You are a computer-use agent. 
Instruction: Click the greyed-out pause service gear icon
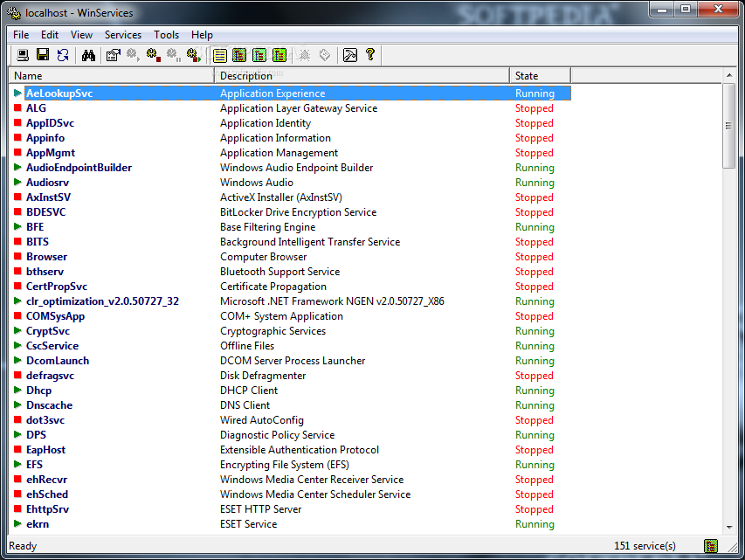(174, 55)
